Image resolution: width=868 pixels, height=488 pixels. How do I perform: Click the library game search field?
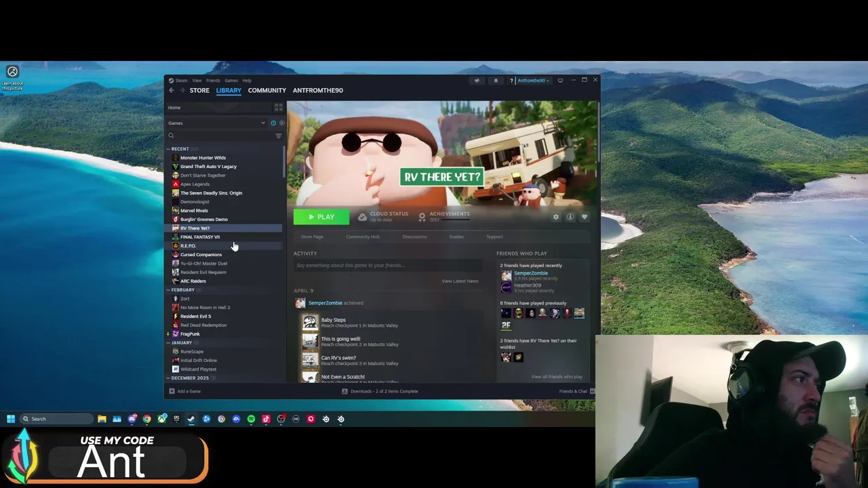pos(220,136)
